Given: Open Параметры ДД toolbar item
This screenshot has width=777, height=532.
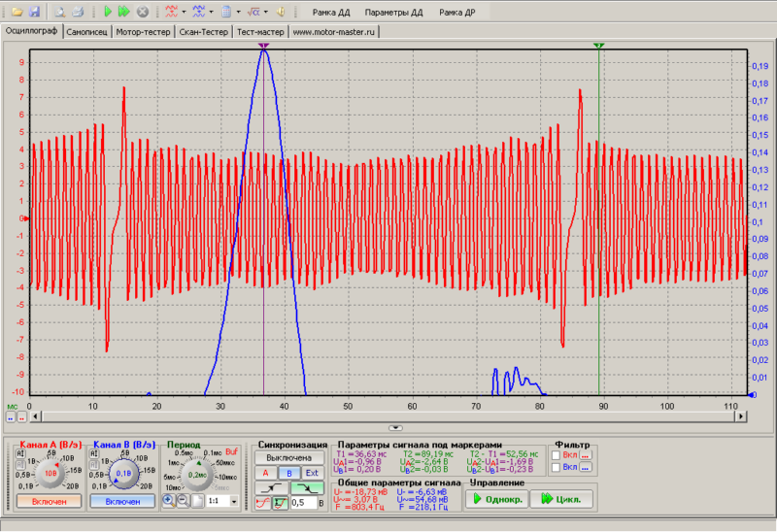Looking at the screenshot, I should click(x=394, y=13).
